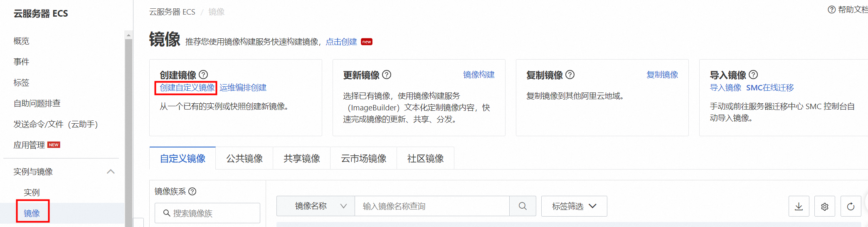This screenshot has width=868, height=227.
Task: Click the sidebar scrollbar up arrow
Action: click(128, 35)
